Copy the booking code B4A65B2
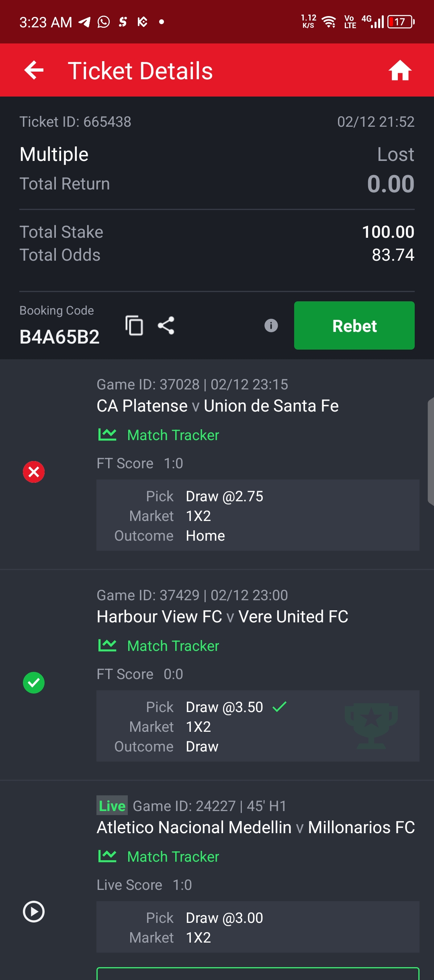The height and width of the screenshot is (980, 434). coord(134,325)
